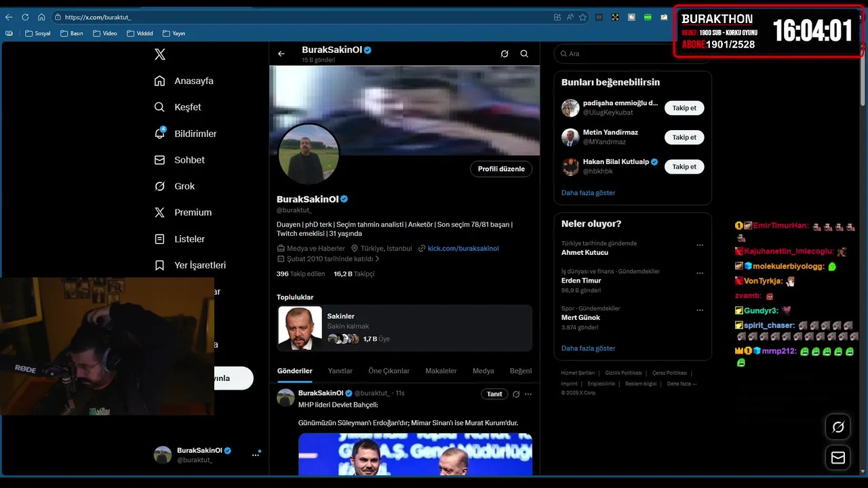Open the browser home page icon
The height and width of the screenshot is (488, 868).
(41, 17)
